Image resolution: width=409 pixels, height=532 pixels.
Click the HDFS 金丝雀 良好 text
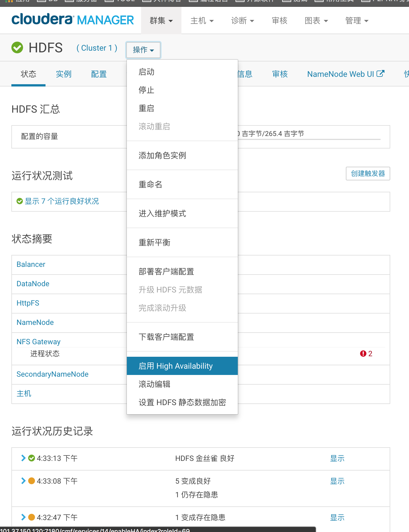click(205, 458)
